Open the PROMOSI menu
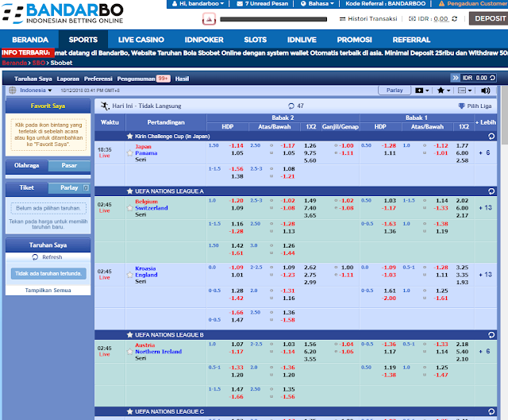 [355, 40]
